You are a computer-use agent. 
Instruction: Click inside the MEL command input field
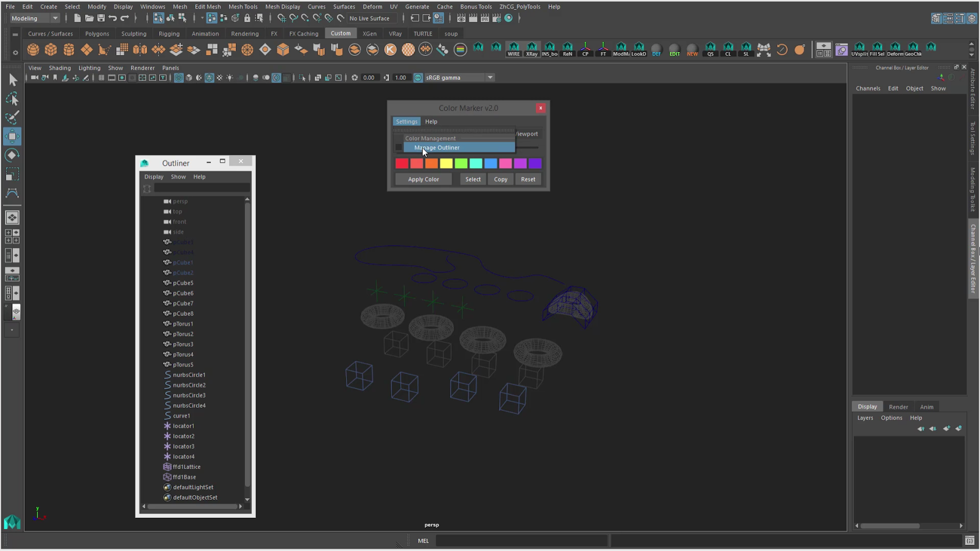[x=521, y=541]
